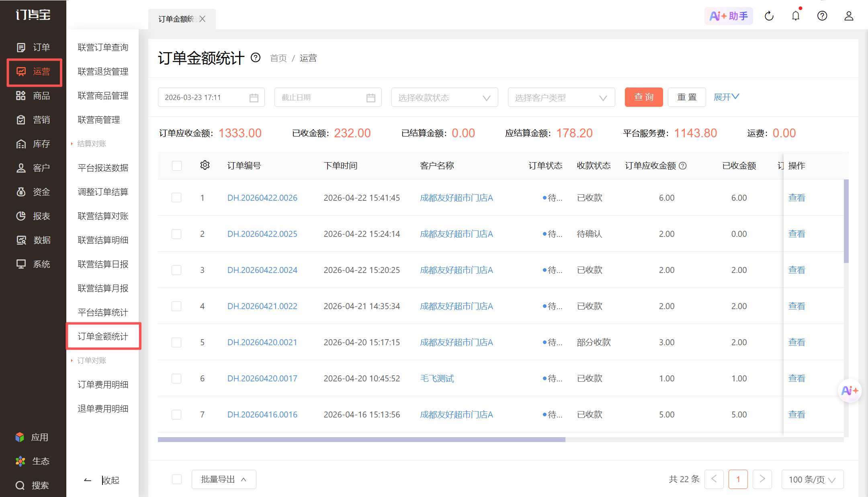This screenshot has height=497, width=868.
Task: Open 库存 in the sidebar
Action: click(33, 144)
